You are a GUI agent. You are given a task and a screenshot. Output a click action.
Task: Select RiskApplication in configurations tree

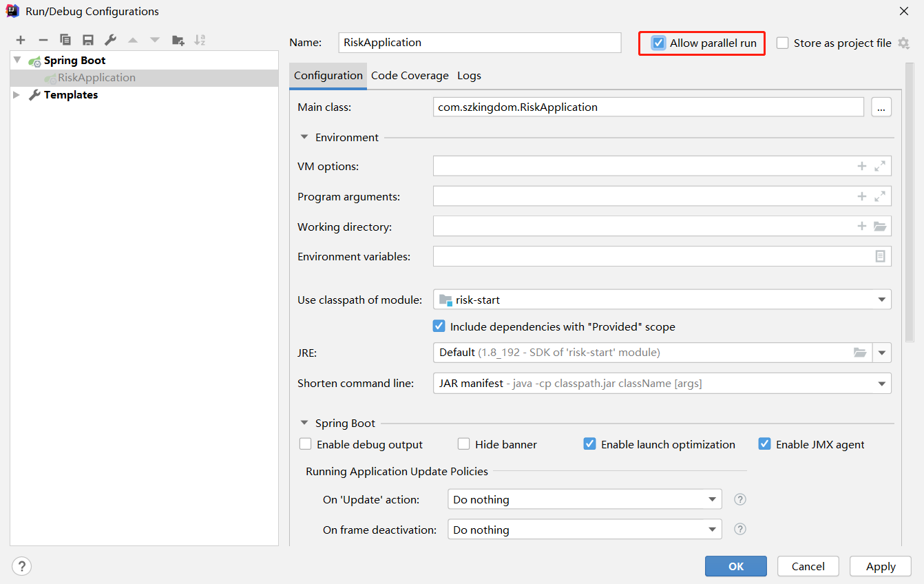coord(96,78)
